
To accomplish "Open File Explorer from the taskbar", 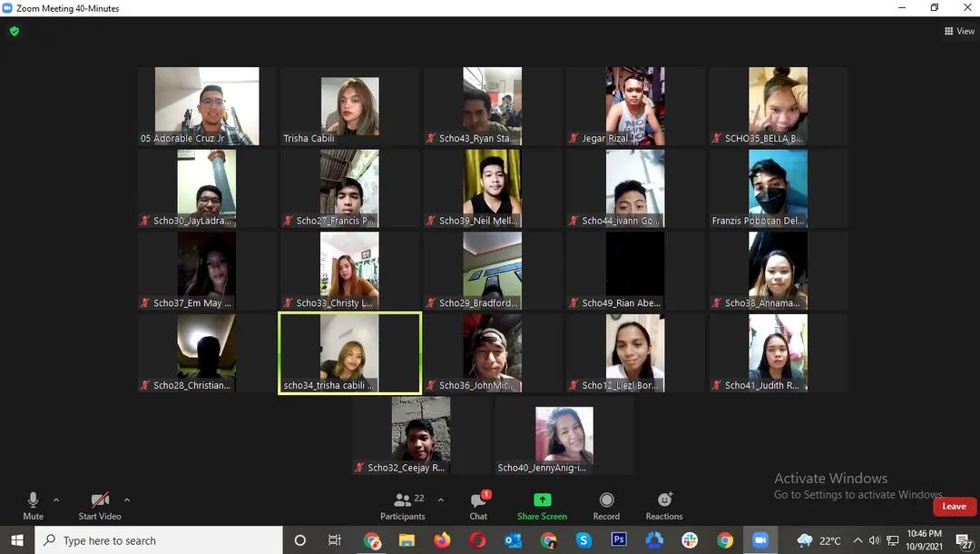I will (x=407, y=540).
